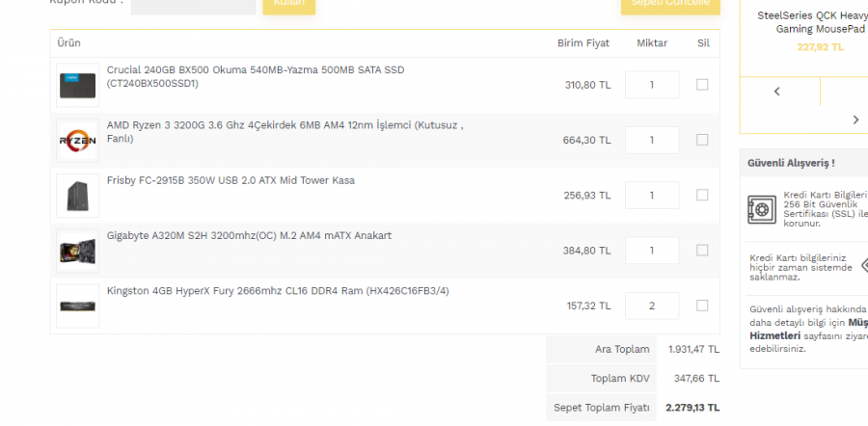
Task: Select the 310,80 TL unit price
Action: [587, 85]
